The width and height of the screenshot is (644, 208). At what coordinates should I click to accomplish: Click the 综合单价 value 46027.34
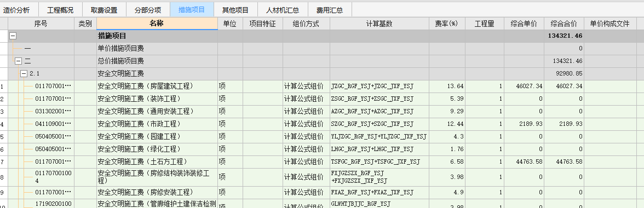(524, 86)
